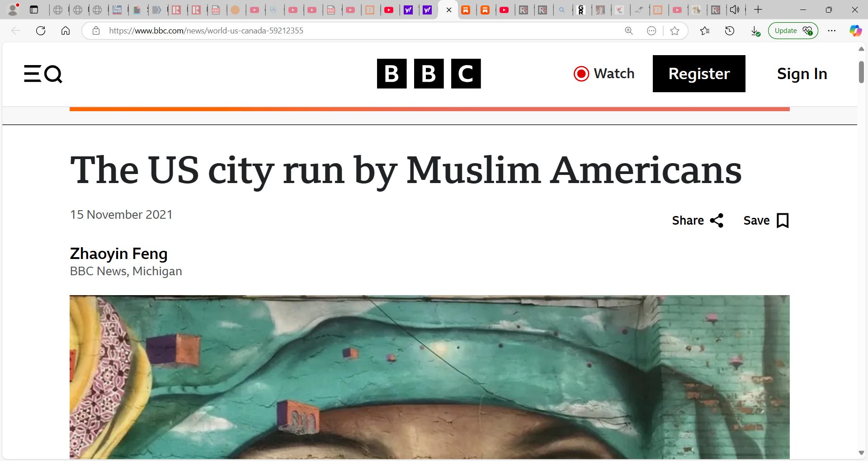Switch to the red bird icon tab
The image size is (868, 461).
coord(620,9)
